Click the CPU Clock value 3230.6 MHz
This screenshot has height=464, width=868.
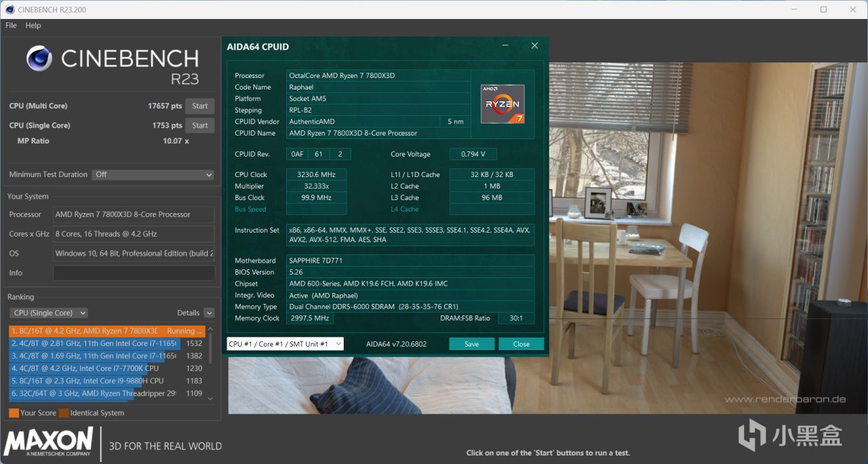[316, 174]
